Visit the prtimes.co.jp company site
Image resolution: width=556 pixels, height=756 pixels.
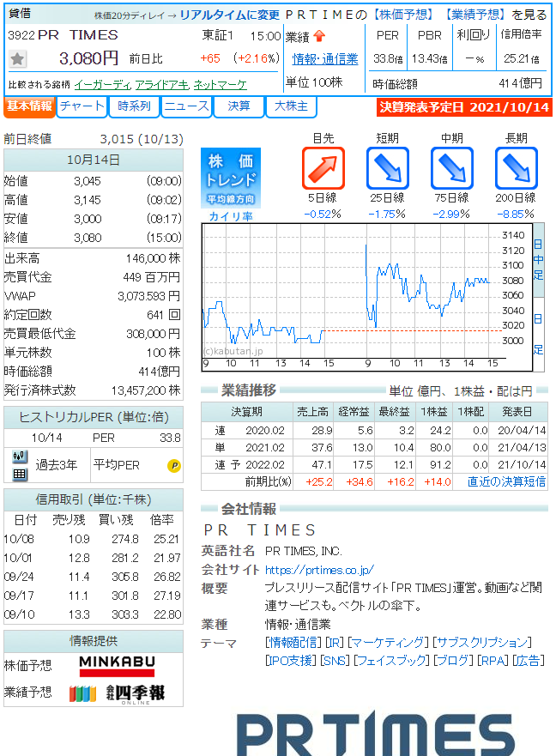click(319, 570)
